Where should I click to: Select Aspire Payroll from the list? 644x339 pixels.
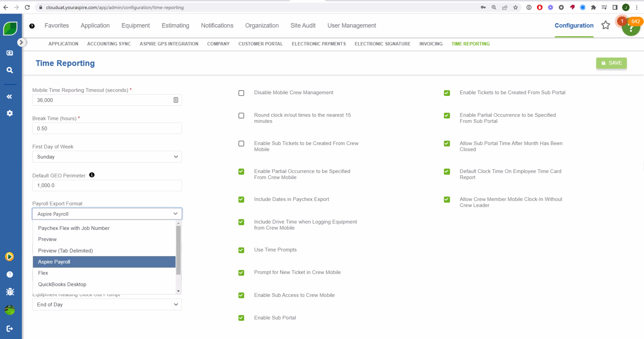click(x=104, y=262)
